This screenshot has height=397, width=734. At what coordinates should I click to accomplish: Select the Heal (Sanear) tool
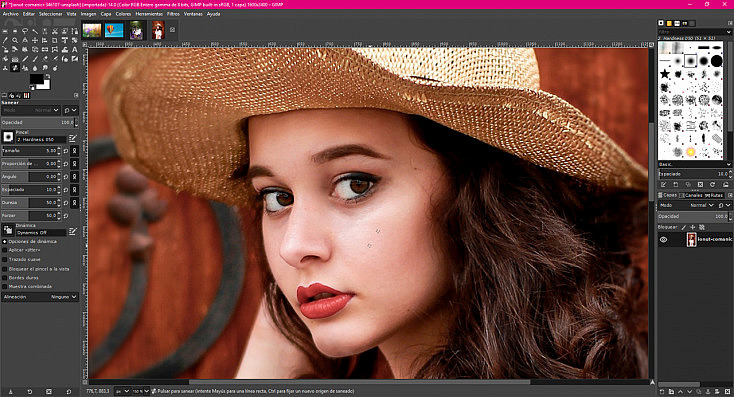point(15,68)
